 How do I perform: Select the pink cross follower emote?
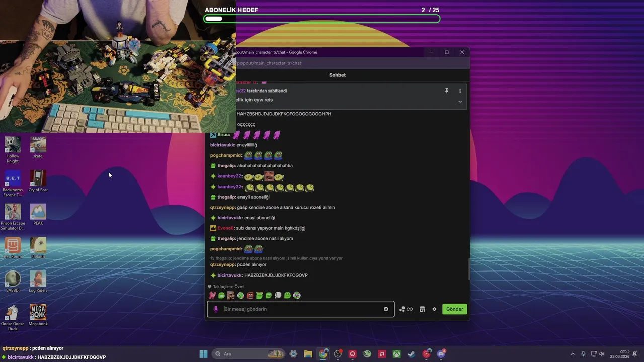[212, 295]
